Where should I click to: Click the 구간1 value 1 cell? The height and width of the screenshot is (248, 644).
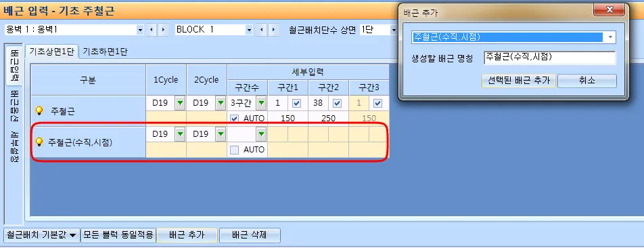point(277,103)
